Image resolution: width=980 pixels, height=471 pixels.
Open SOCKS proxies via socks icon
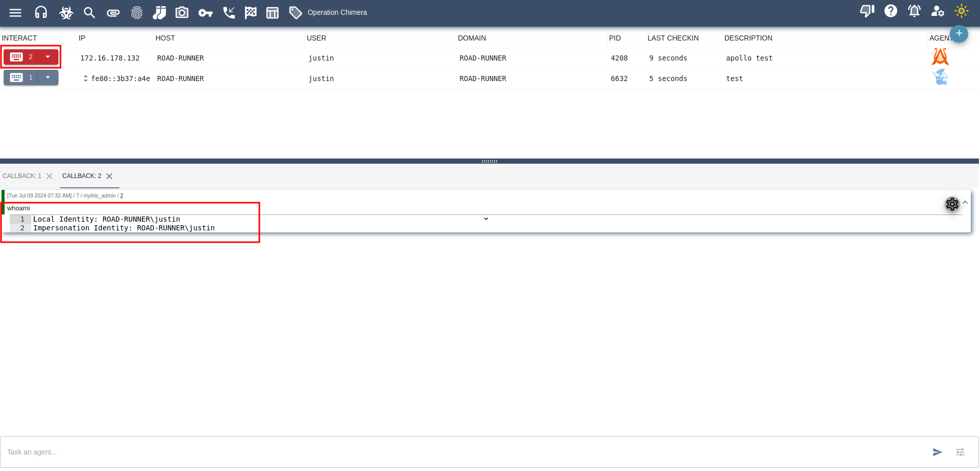159,12
